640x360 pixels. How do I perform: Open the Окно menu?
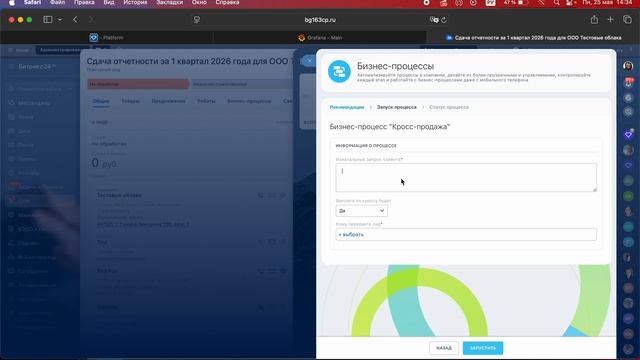pos(200,2)
